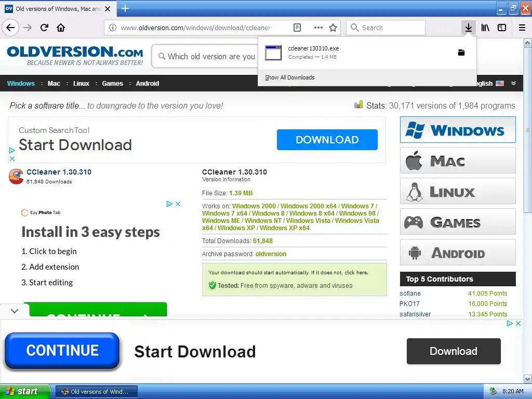Image resolution: width=532 pixels, height=399 pixels.
Task: Click the page scrollbar up arrow
Action: click(x=528, y=43)
